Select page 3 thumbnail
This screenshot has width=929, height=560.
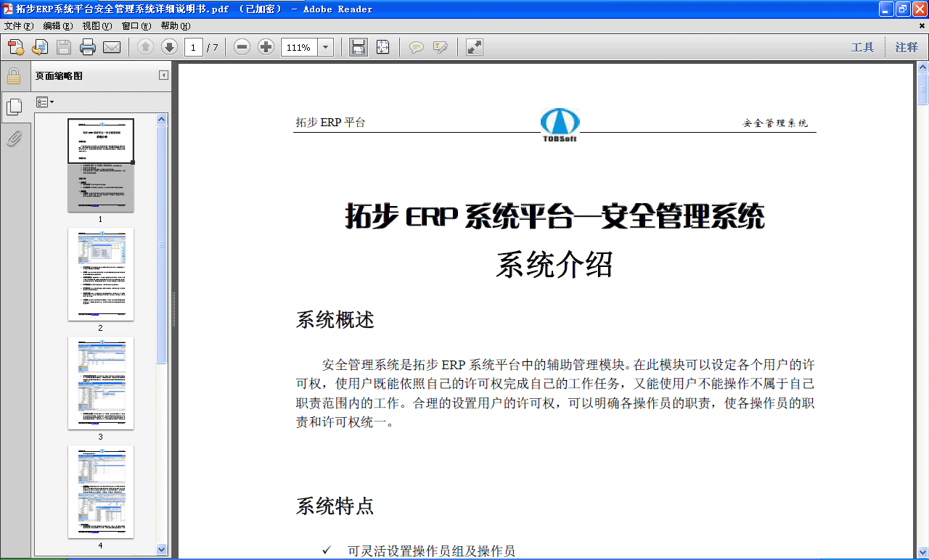coord(101,383)
